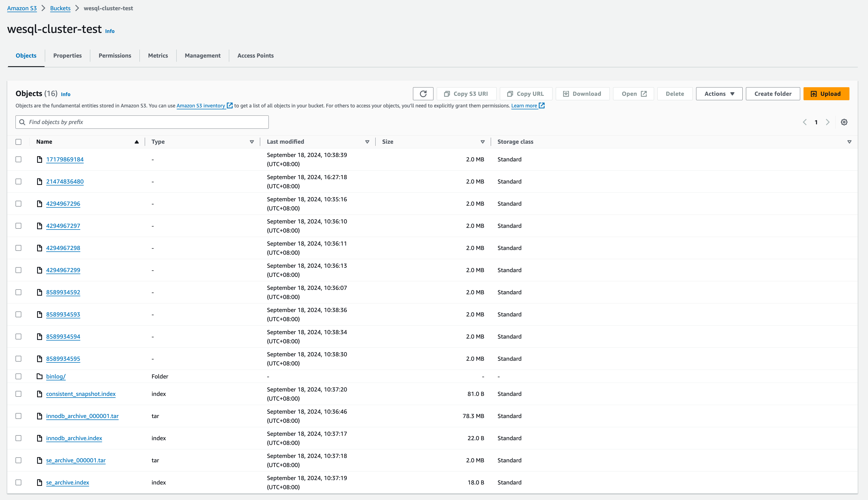Refresh the objects list
This screenshot has width=868, height=500.
pyautogui.click(x=423, y=94)
